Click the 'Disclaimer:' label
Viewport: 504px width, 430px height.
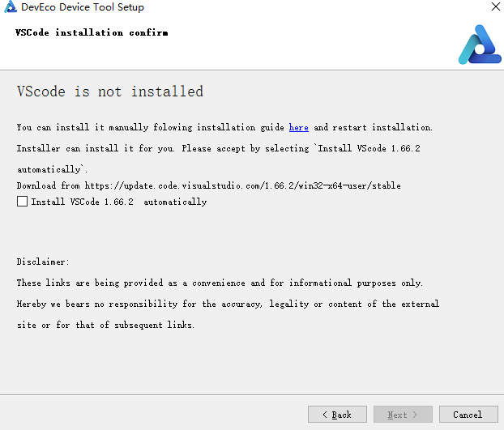click(43, 262)
